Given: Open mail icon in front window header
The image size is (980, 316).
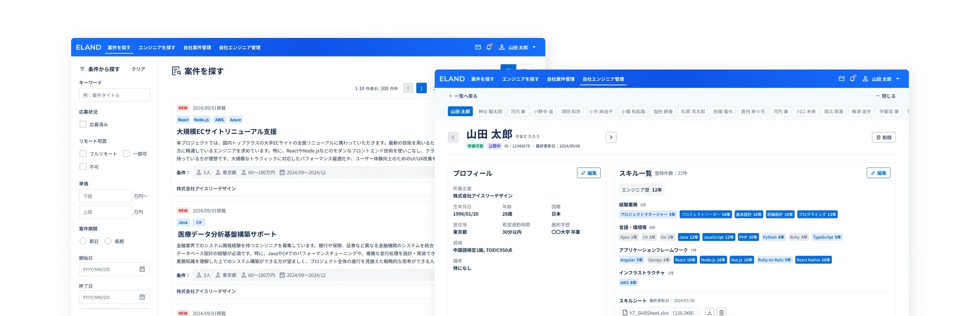Looking at the screenshot, I should tap(842, 79).
